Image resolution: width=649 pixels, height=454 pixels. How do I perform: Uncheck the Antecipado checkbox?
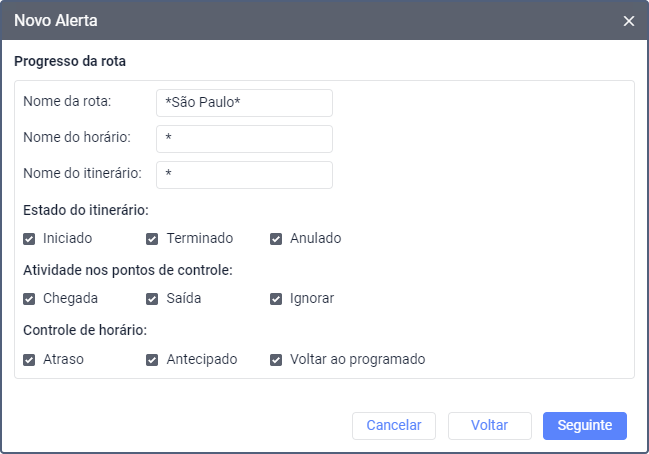coord(152,360)
